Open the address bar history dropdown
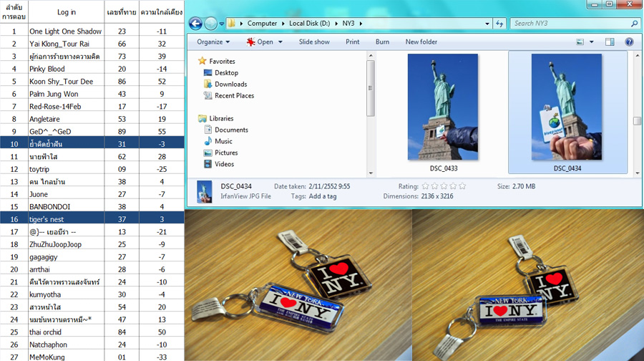 click(x=487, y=24)
